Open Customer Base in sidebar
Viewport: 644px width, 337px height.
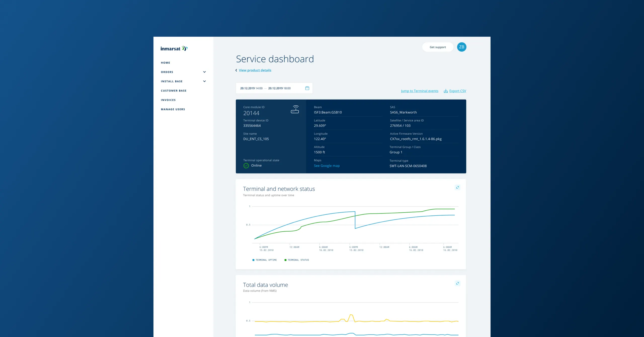point(174,91)
